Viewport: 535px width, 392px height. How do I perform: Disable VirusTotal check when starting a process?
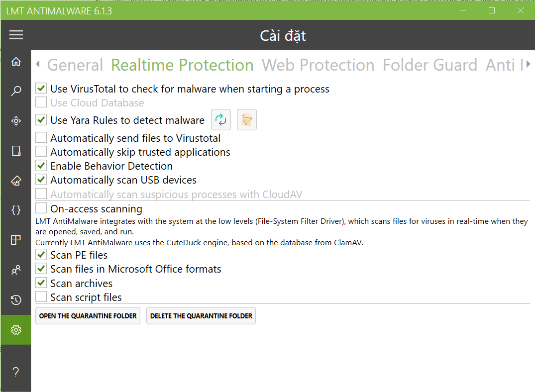pos(41,89)
